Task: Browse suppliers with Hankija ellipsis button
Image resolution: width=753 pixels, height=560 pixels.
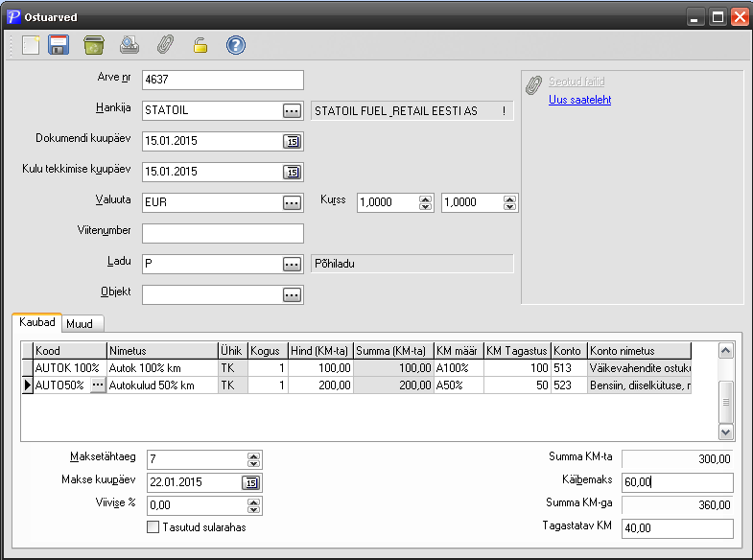Action: point(292,111)
